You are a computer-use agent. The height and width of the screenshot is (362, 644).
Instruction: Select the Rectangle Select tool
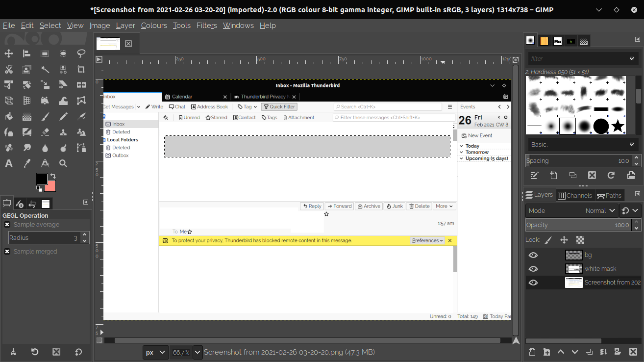[x=45, y=53]
